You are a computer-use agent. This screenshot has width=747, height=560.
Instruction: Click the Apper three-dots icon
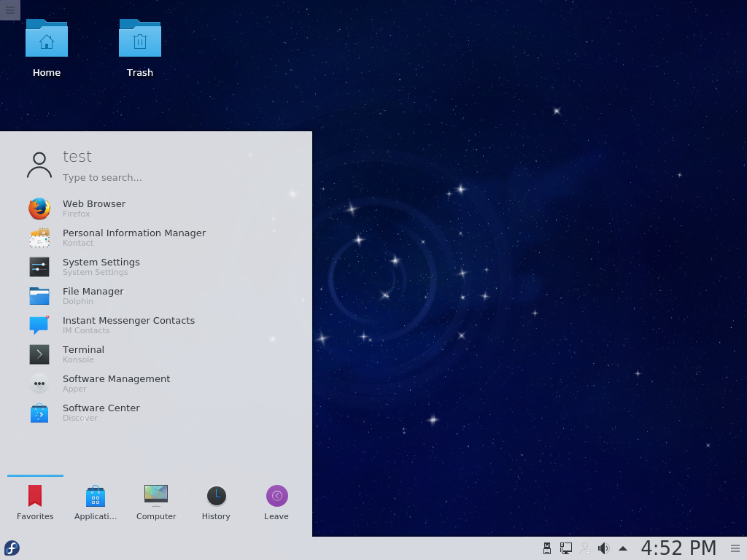(x=39, y=384)
